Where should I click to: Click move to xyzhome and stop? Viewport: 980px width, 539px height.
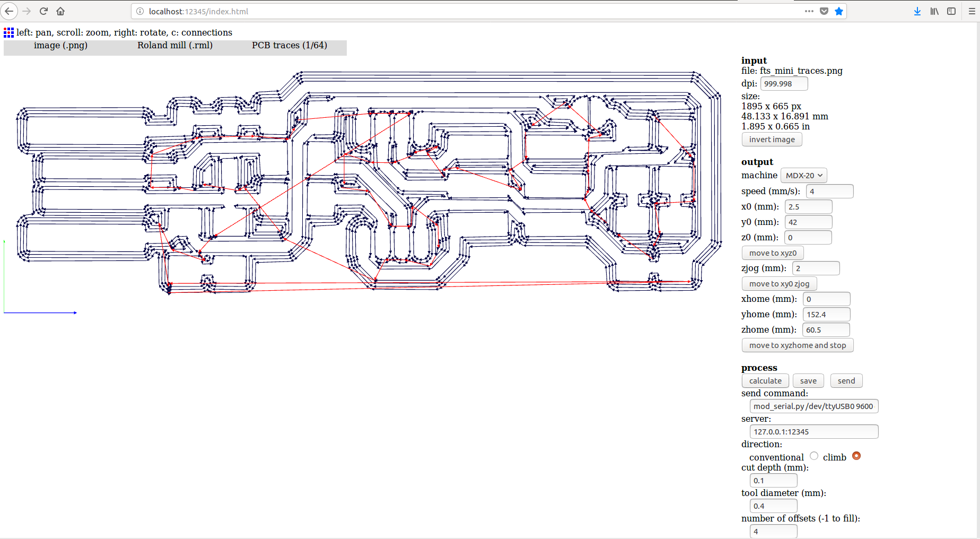(x=798, y=345)
